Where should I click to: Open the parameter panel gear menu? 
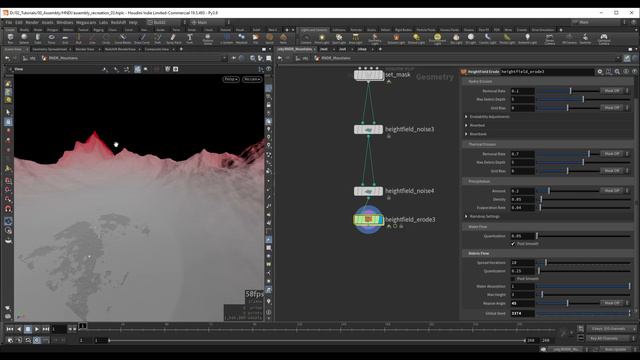pos(600,71)
